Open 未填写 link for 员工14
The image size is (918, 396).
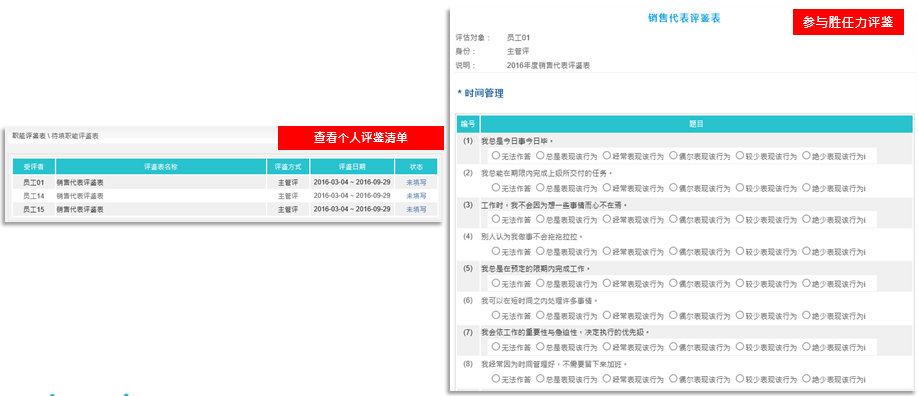[x=416, y=196]
